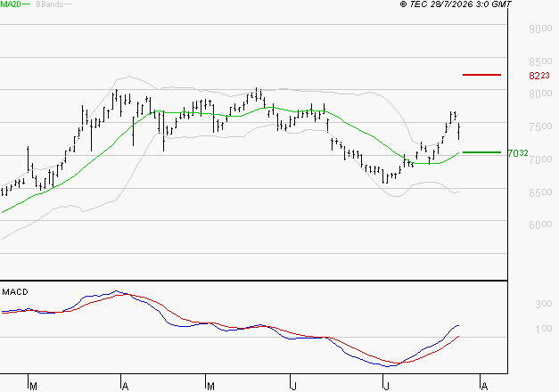Click the first A month marker
The height and width of the screenshot is (392, 559).
point(125,387)
